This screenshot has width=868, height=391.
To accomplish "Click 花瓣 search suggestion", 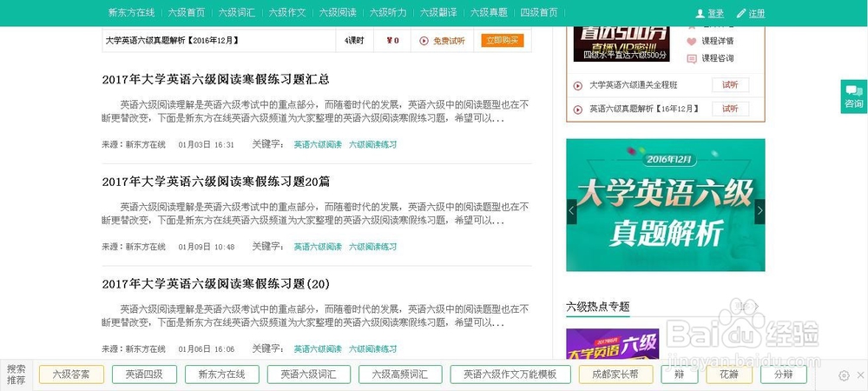I will tap(729, 374).
